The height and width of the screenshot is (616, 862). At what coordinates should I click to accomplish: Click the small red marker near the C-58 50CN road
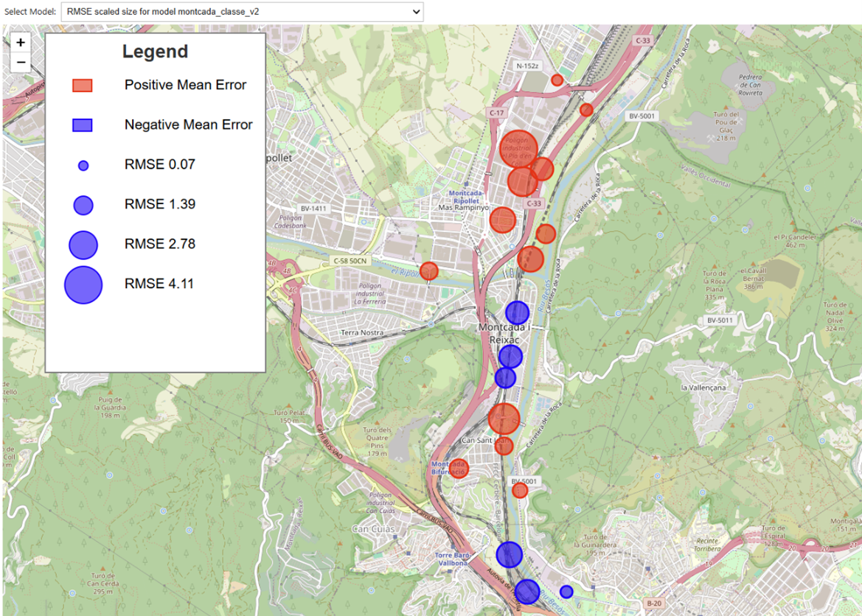(x=428, y=271)
